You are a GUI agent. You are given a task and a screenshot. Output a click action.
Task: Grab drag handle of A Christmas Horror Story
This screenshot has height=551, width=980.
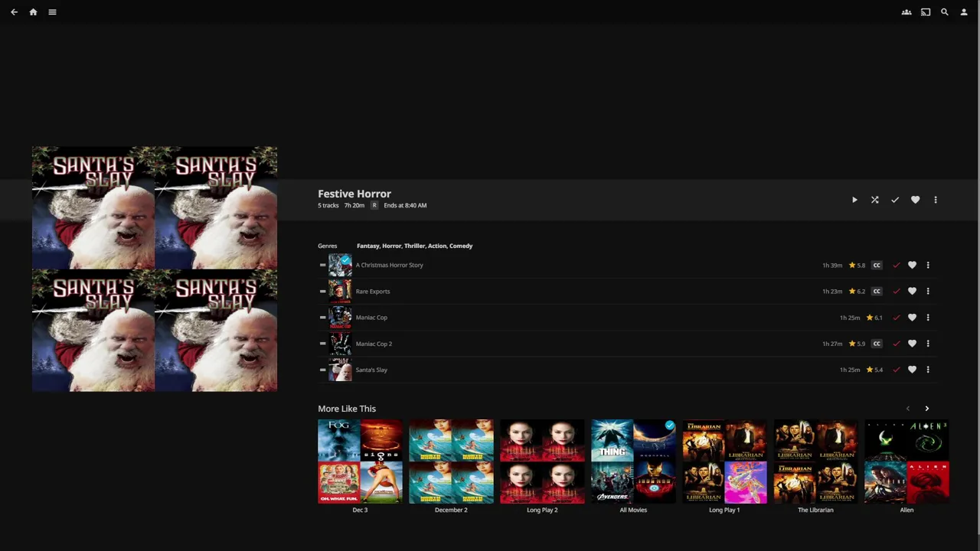322,265
